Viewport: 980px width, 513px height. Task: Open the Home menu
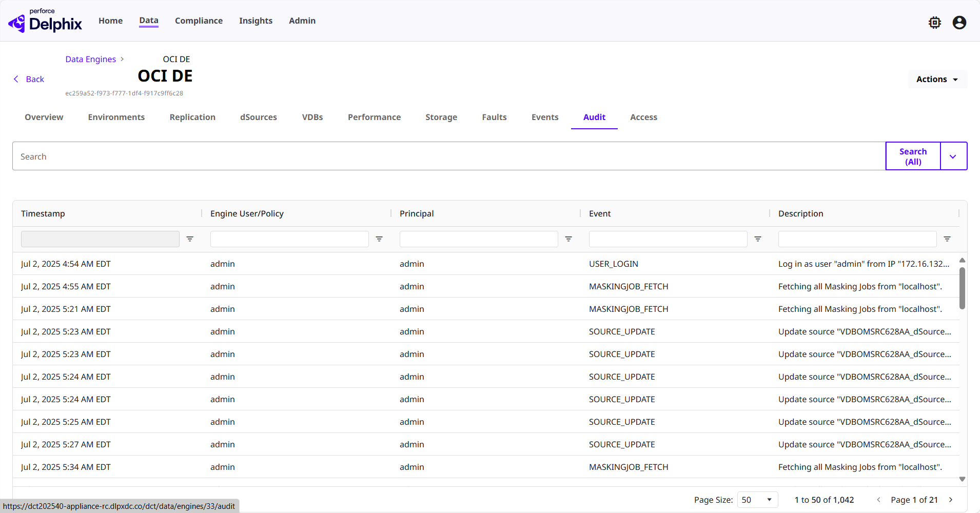(110, 21)
